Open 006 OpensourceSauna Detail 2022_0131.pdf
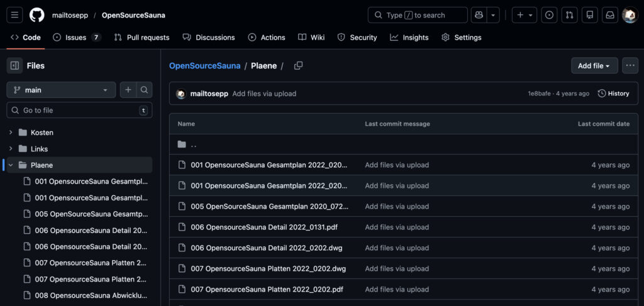644x306 pixels. click(264, 227)
